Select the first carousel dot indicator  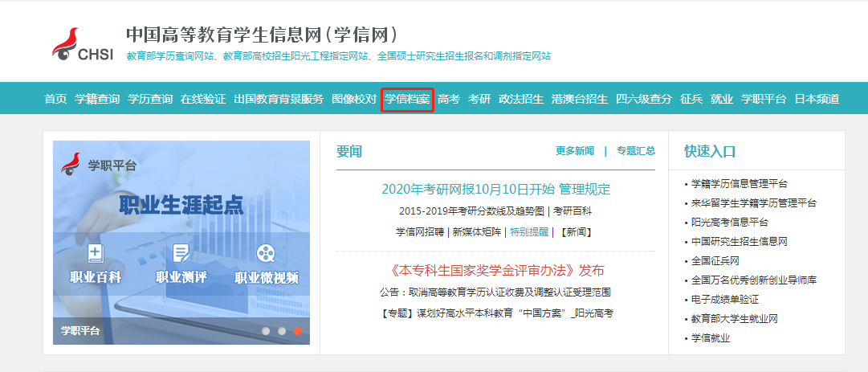tap(266, 330)
